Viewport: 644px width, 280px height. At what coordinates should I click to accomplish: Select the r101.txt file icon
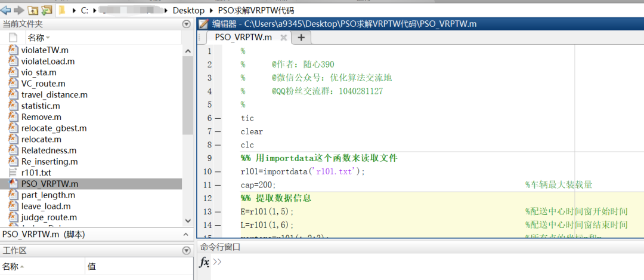[13, 173]
